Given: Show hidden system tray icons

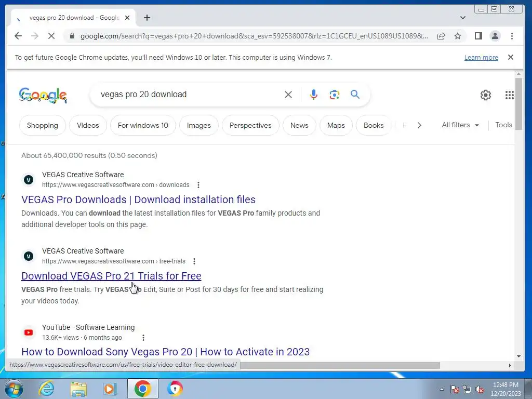Looking at the screenshot, I should pos(442,389).
